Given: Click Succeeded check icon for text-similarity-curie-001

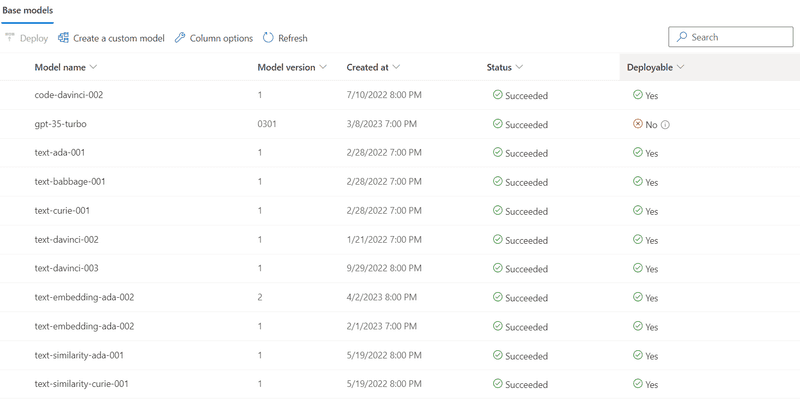Looking at the screenshot, I should pyautogui.click(x=497, y=384).
